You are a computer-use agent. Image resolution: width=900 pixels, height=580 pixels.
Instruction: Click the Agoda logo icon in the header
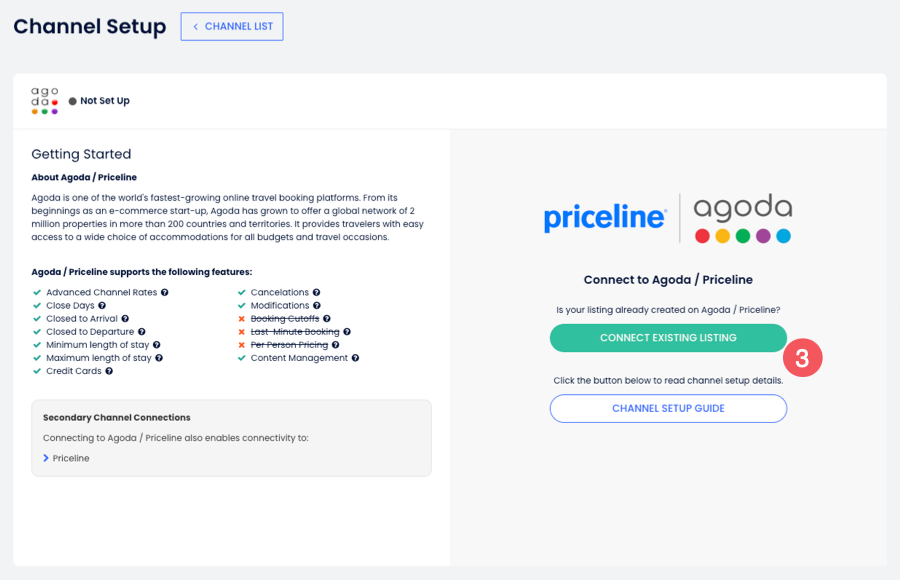[x=44, y=100]
